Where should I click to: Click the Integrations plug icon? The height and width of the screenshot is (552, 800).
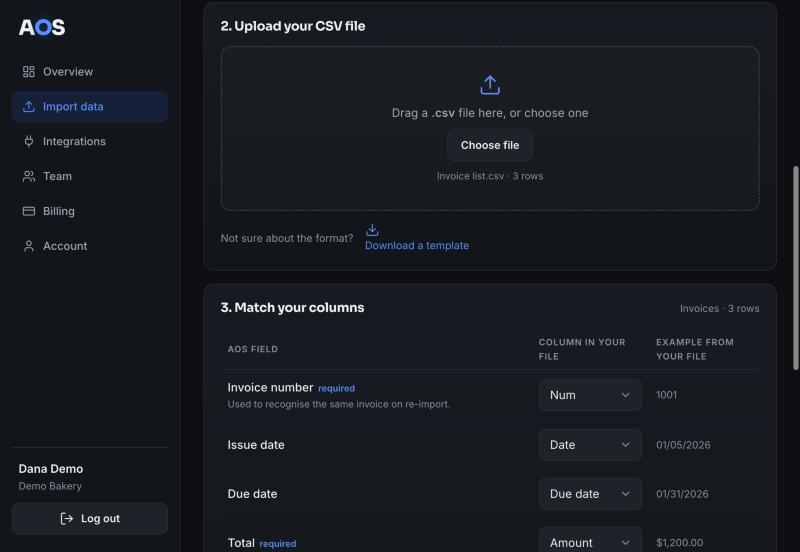[29, 141]
